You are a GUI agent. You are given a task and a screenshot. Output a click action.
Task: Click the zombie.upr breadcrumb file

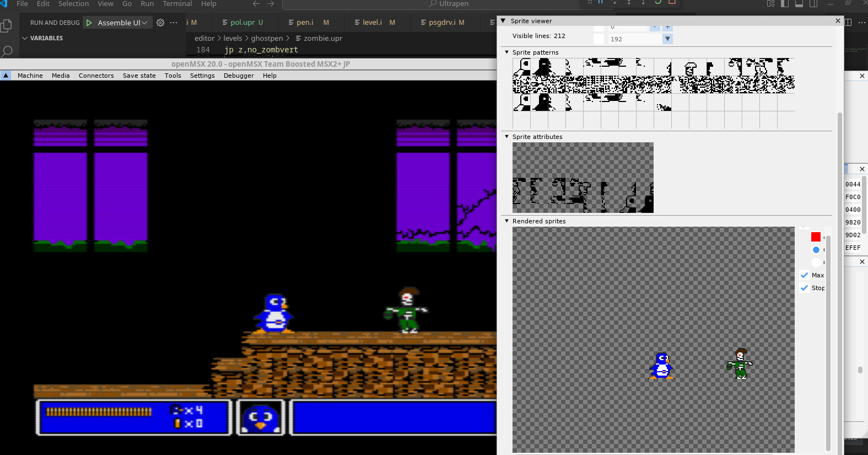(323, 38)
